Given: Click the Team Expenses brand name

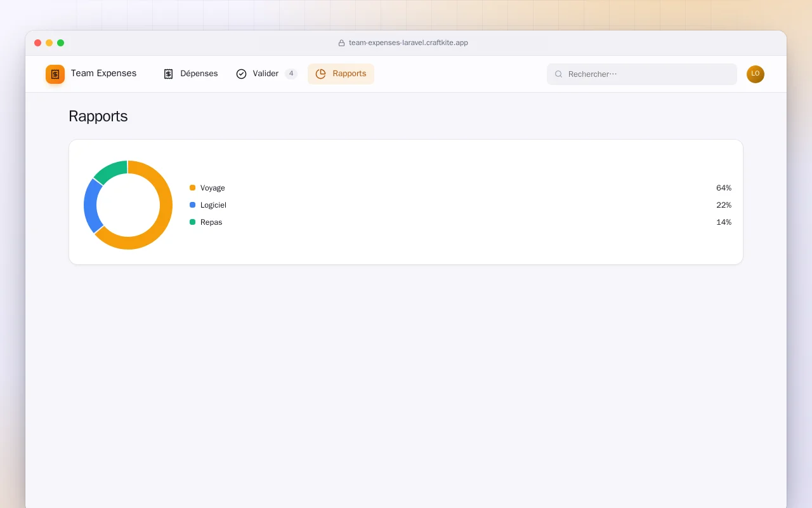Looking at the screenshot, I should click(x=103, y=73).
